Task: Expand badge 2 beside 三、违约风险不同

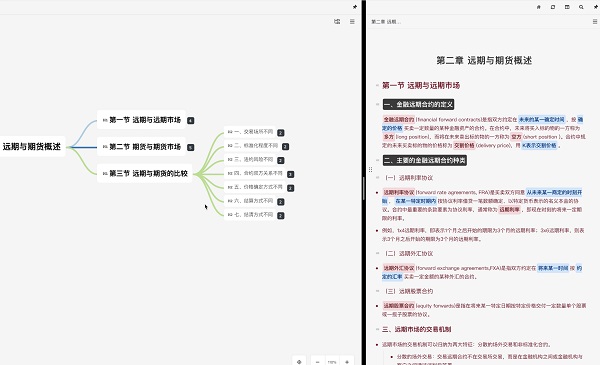Action: click(280, 160)
